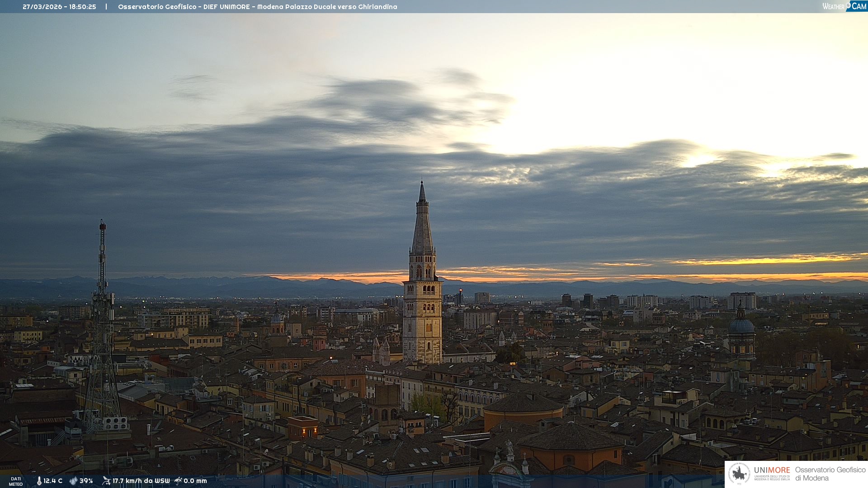
Task: Click the WeatherCam logo
Action: 844,6
